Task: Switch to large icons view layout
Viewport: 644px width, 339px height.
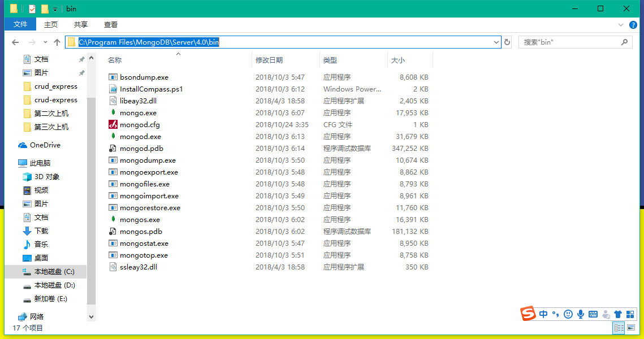Action: click(x=631, y=328)
